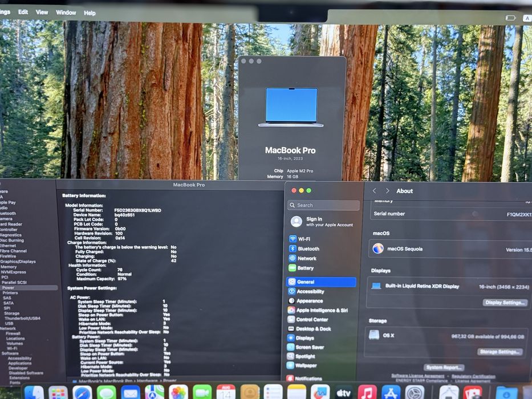Viewport: 532px width, 399px height.
Task: Click battery status icon in menu bar
Action: tap(511, 18)
